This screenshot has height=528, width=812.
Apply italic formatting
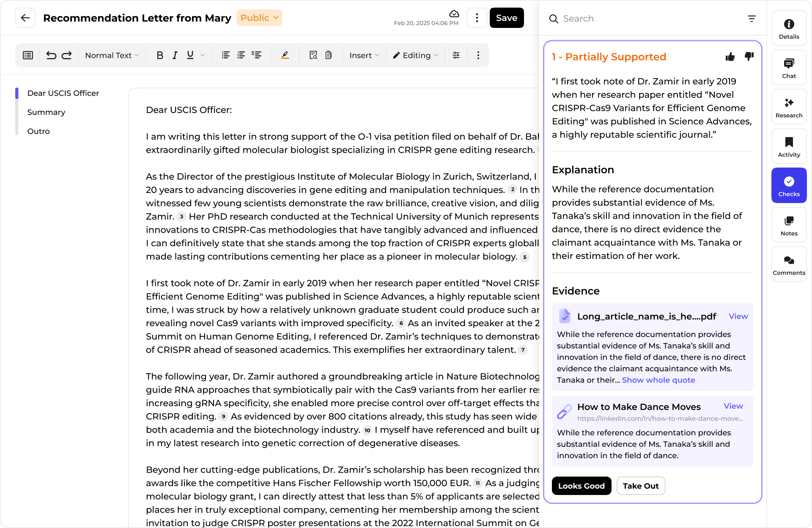(x=175, y=55)
